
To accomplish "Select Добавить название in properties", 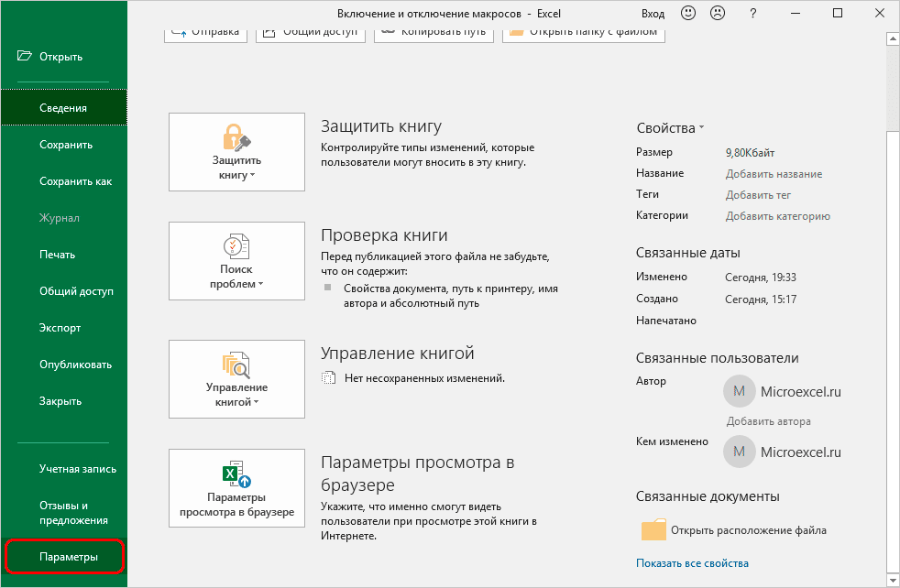I will point(774,173).
